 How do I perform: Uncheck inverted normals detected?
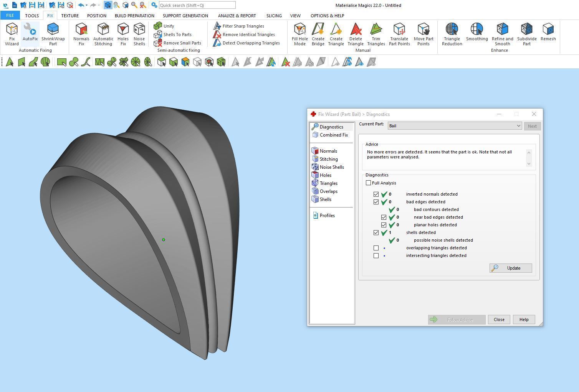point(376,194)
